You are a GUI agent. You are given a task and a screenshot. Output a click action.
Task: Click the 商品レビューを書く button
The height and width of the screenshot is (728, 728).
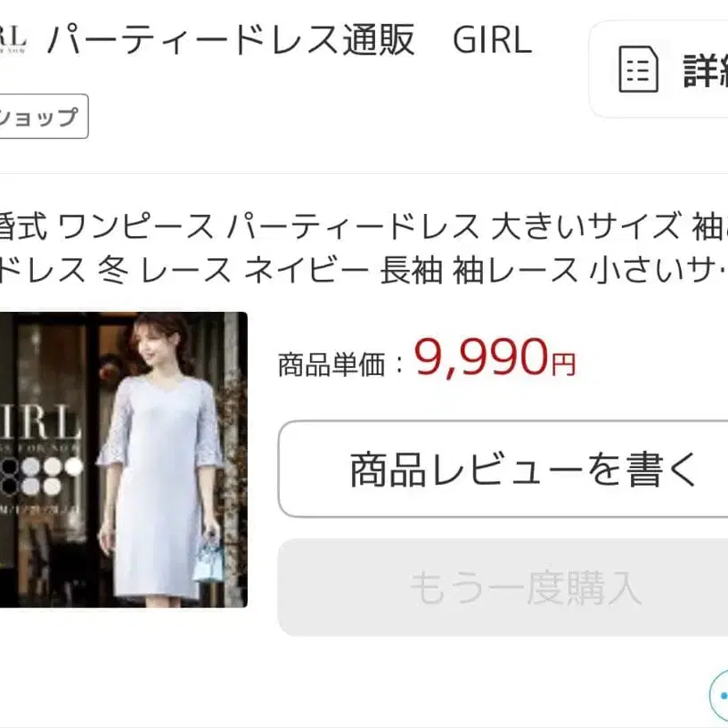pos(503,469)
